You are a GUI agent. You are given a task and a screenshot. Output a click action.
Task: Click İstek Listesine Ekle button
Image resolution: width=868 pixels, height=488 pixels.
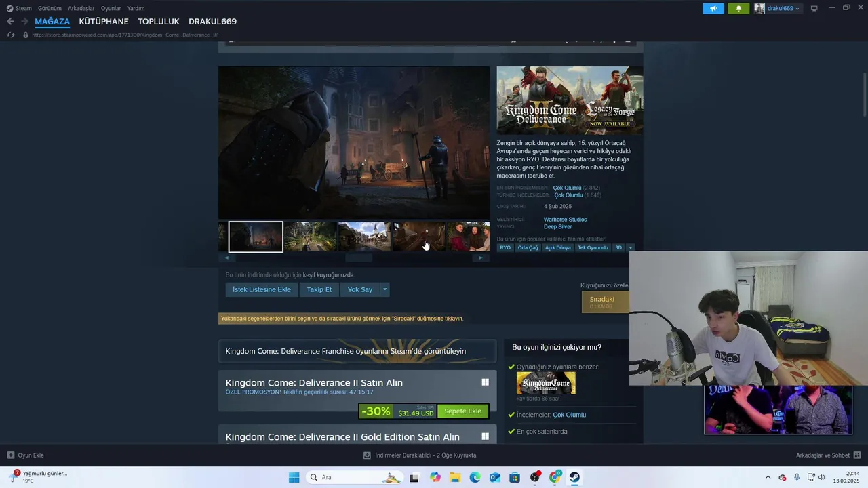click(x=262, y=289)
